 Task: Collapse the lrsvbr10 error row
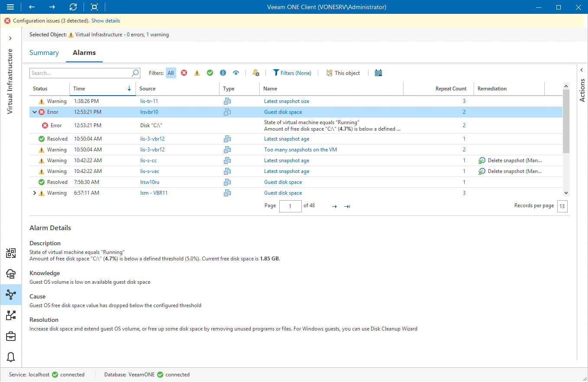click(34, 112)
